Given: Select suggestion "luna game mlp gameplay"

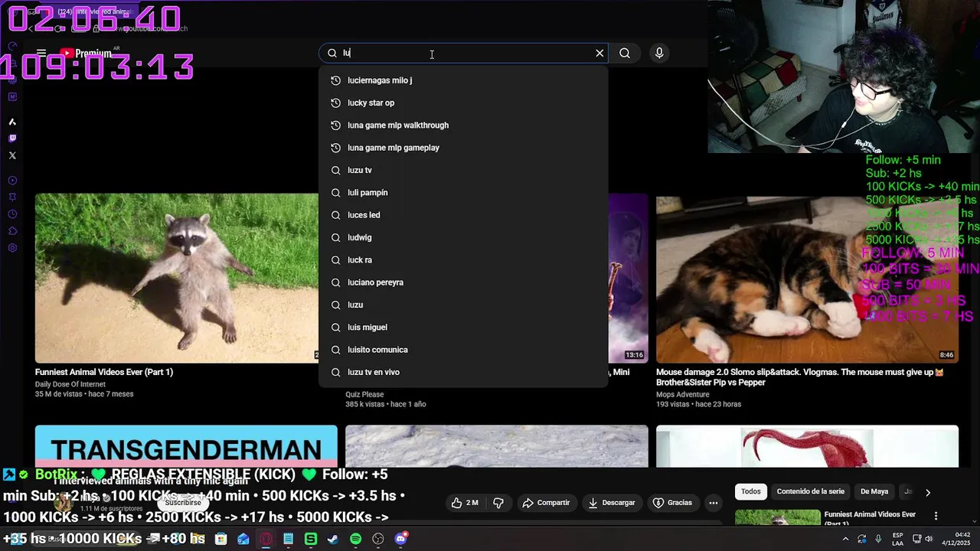Looking at the screenshot, I should click(x=463, y=148).
